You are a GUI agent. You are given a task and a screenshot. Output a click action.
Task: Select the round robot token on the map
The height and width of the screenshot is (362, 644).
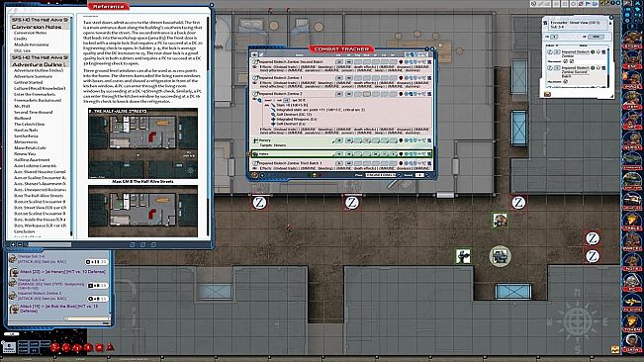coord(500,256)
